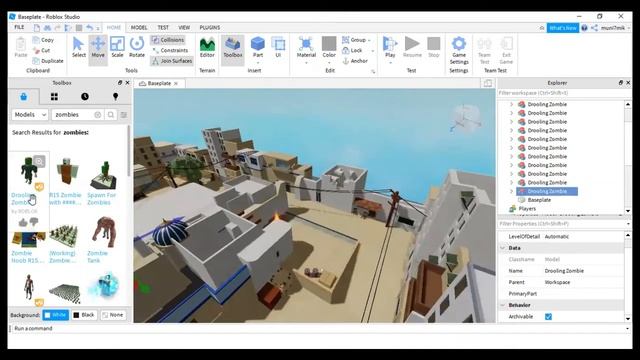Click the Filter workspace field
Viewport: 640px width, 360px height.
(x=561, y=93)
